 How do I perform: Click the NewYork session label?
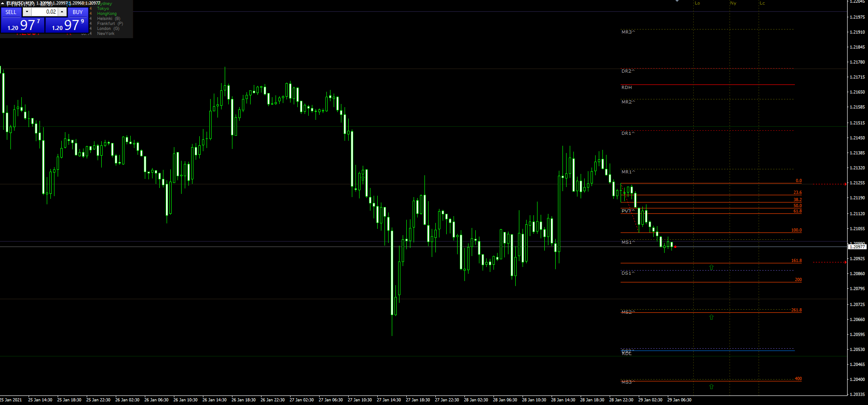(x=106, y=34)
